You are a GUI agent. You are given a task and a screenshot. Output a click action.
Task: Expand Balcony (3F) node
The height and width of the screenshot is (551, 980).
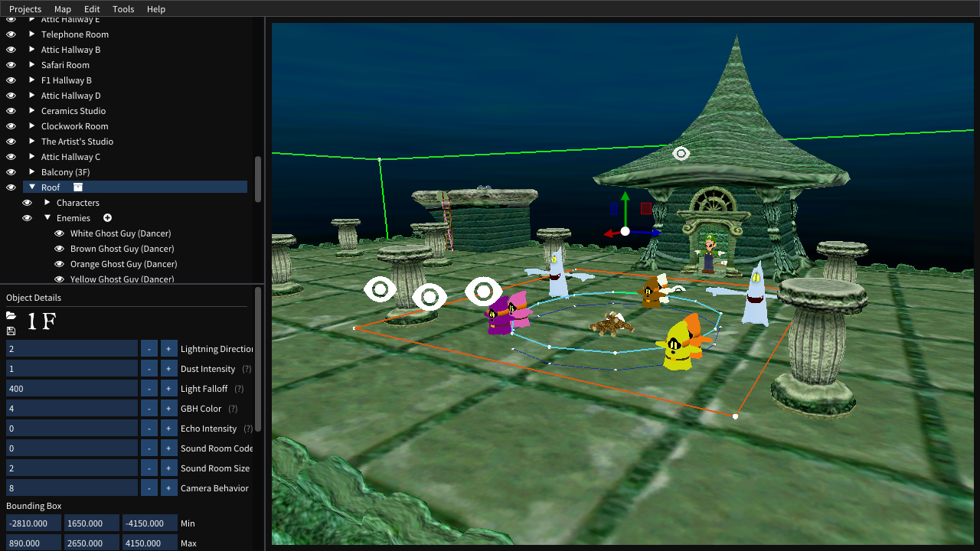coord(32,172)
